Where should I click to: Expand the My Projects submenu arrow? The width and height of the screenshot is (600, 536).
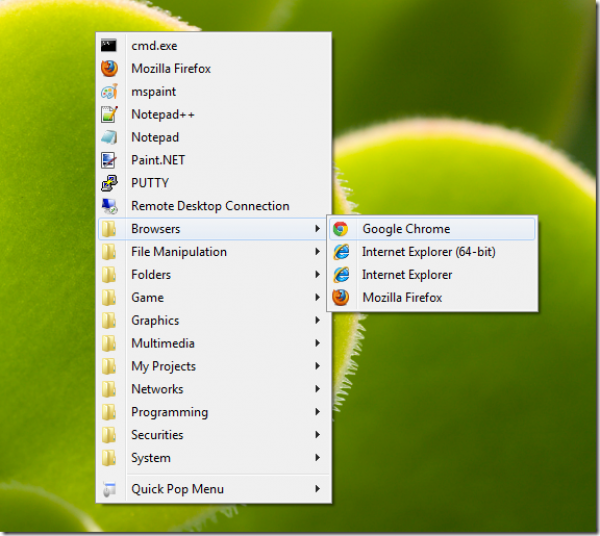click(x=317, y=367)
